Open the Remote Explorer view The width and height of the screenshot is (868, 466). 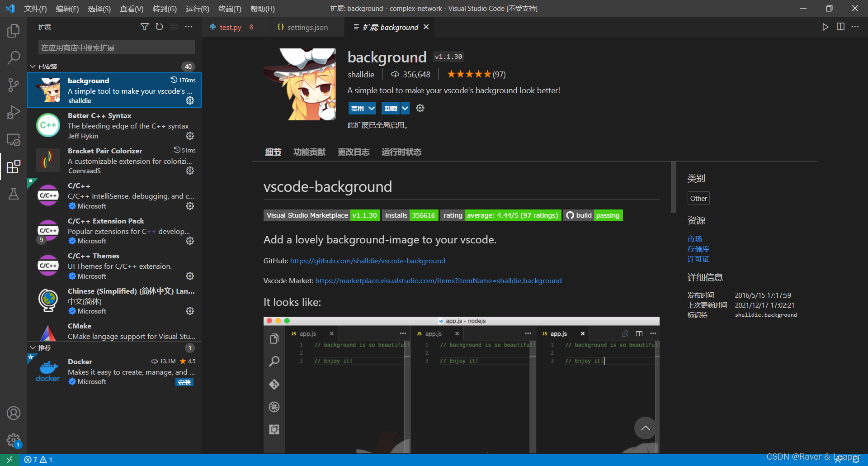[x=14, y=140]
